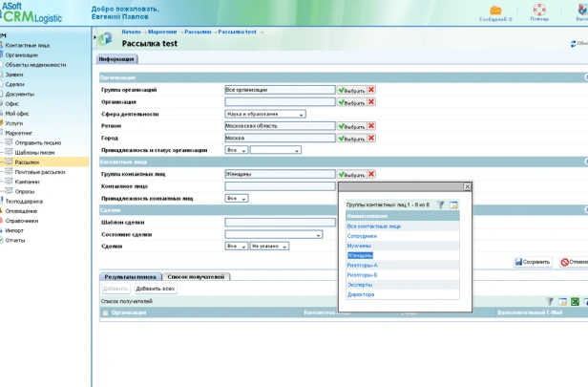The image size is (588, 387).
Task: Open Почтовые рассылки in the sidebar
Action: point(40,172)
